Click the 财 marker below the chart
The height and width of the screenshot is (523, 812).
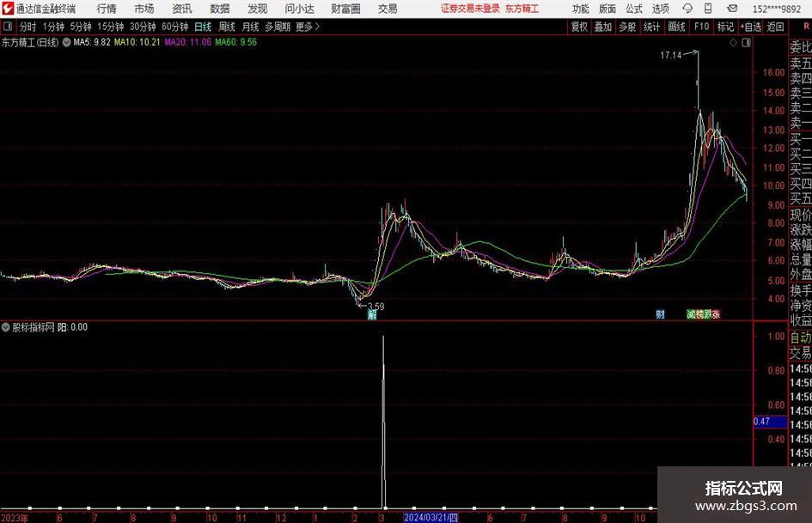click(660, 314)
